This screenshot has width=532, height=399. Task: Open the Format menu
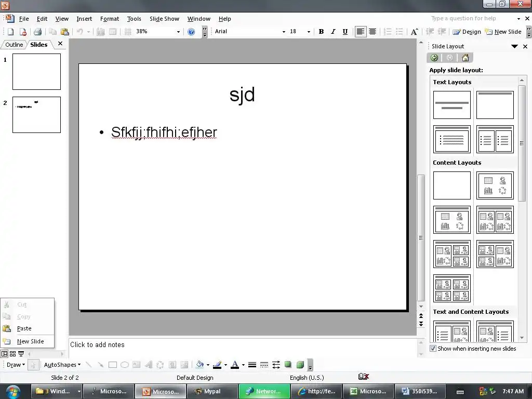coord(110,19)
